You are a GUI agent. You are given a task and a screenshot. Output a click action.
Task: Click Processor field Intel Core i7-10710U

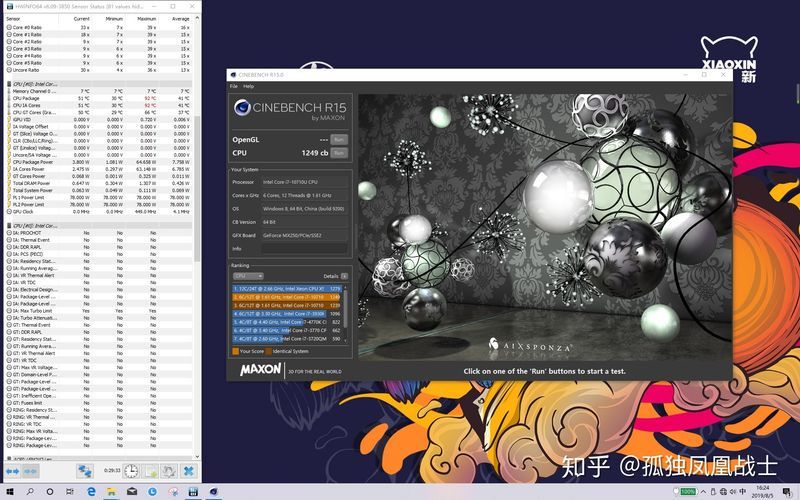pos(305,182)
